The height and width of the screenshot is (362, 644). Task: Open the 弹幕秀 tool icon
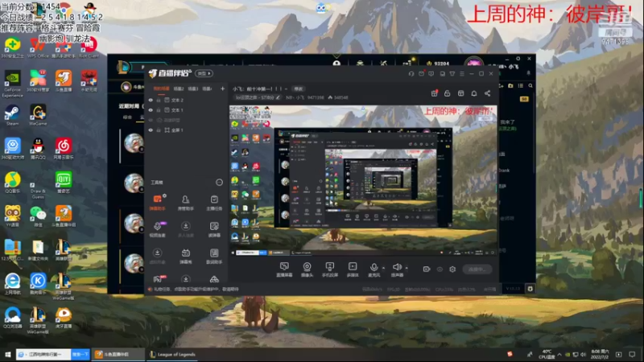click(186, 255)
